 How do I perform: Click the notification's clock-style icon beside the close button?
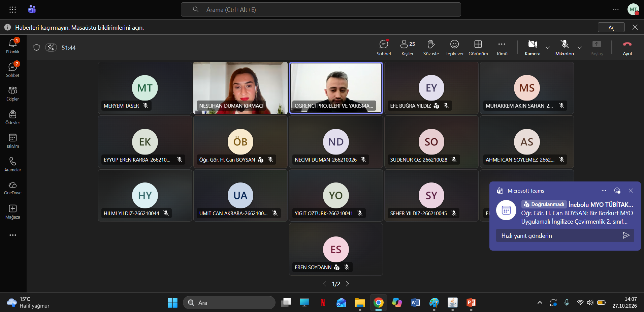point(617,191)
